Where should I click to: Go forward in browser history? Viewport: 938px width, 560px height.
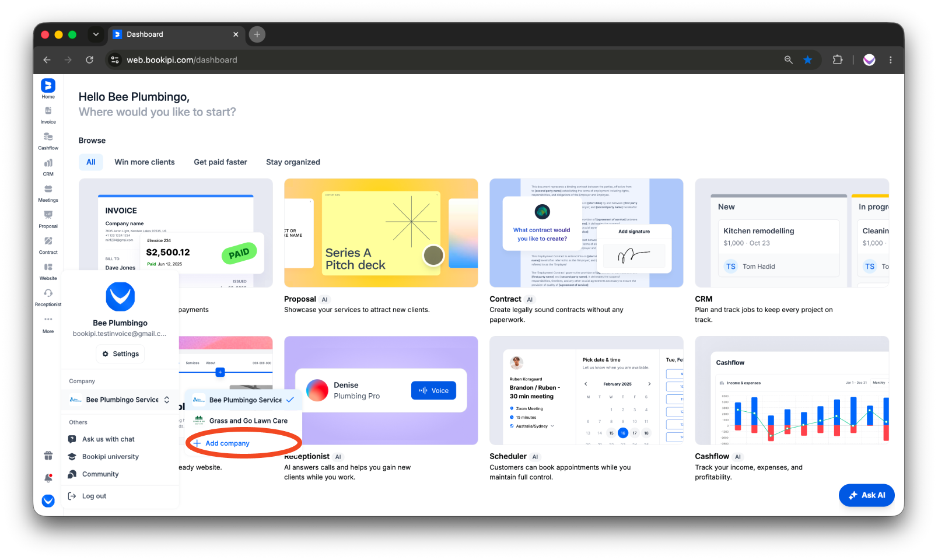click(68, 60)
